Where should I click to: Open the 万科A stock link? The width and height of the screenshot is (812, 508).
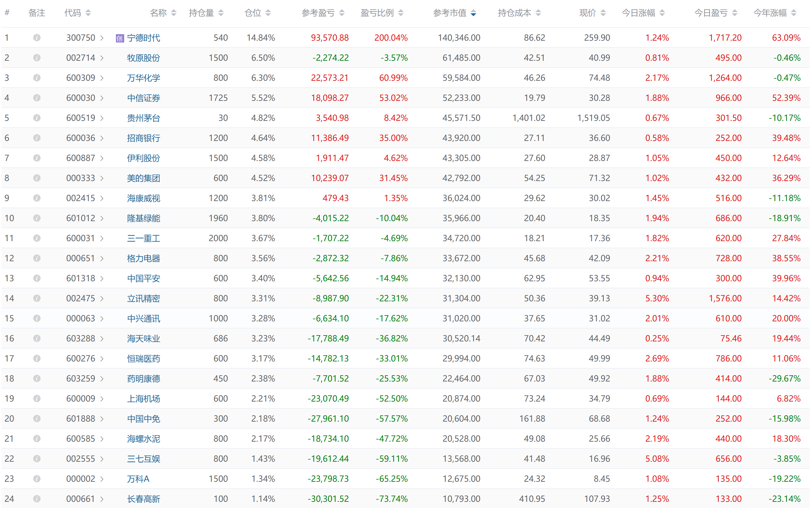[138, 479]
